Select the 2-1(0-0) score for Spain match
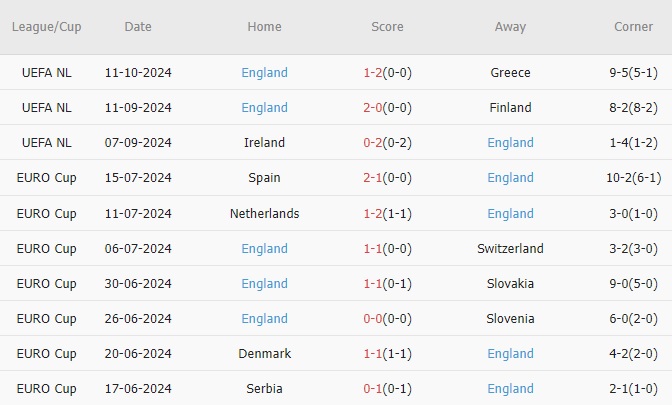The image size is (672, 405). tap(386, 178)
